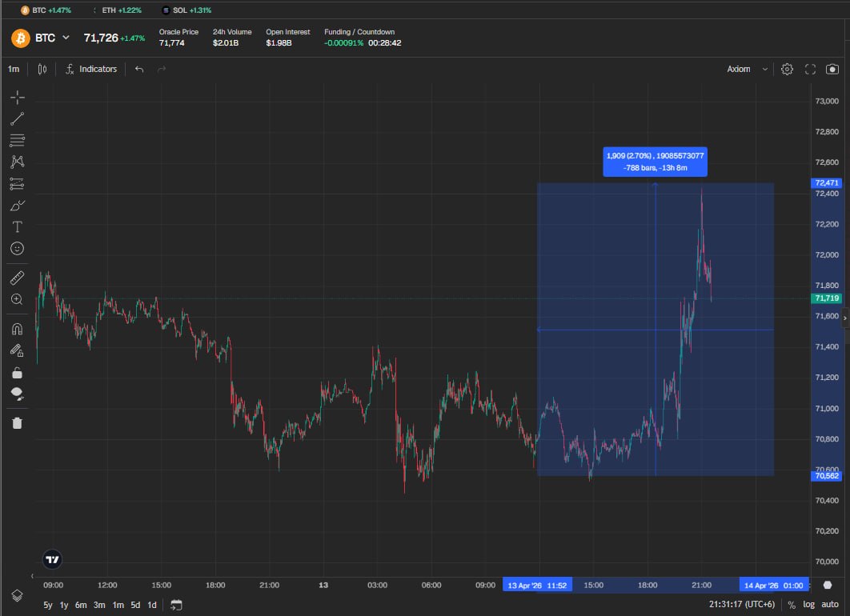Click the scroll-left arrow below chart
850x616 pixels.
[x=32, y=575]
